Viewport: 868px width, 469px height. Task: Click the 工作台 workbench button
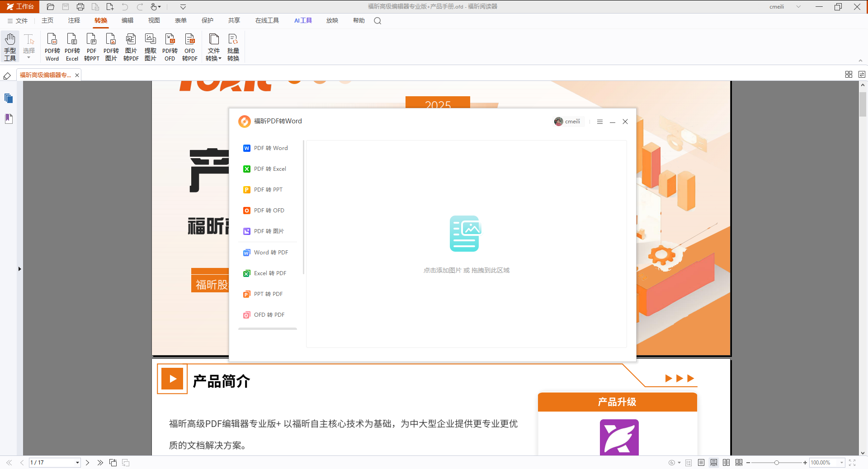[20, 7]
